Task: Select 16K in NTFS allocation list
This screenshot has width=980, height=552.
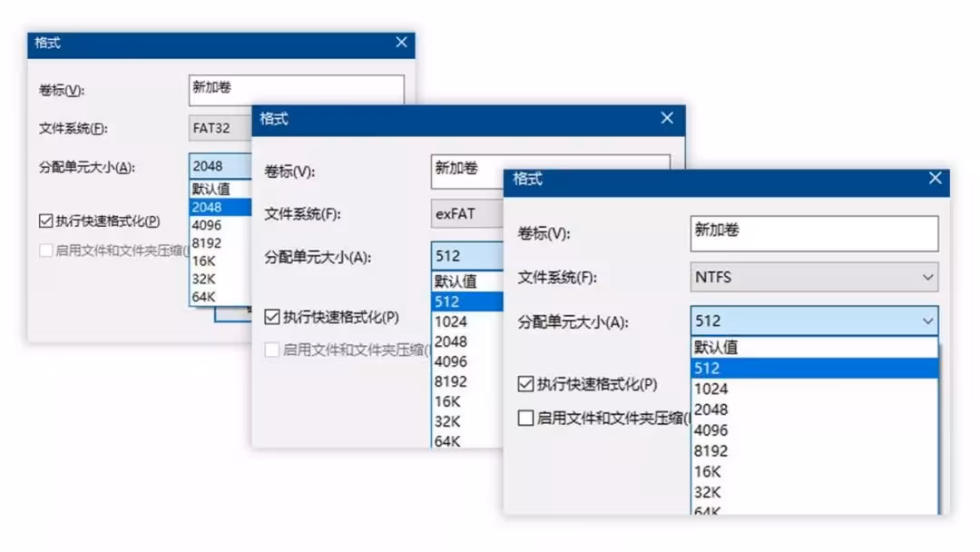Action: tap(814, 471)
